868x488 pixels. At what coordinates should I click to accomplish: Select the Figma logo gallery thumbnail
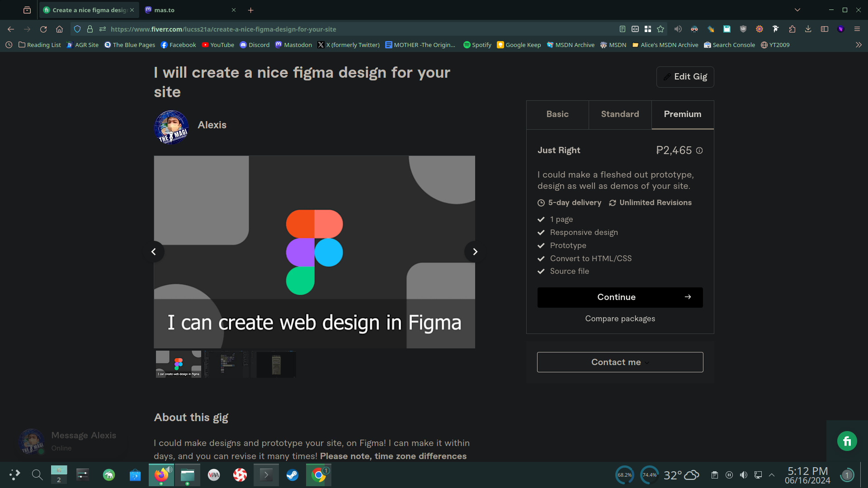click(x=179, y=364)
